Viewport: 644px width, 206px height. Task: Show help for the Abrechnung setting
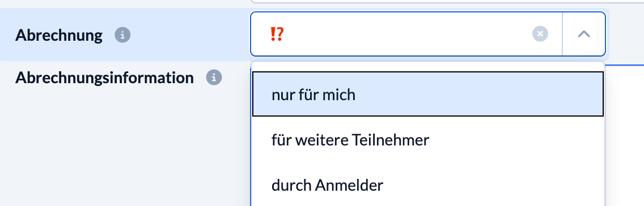(x=122, y=35)
